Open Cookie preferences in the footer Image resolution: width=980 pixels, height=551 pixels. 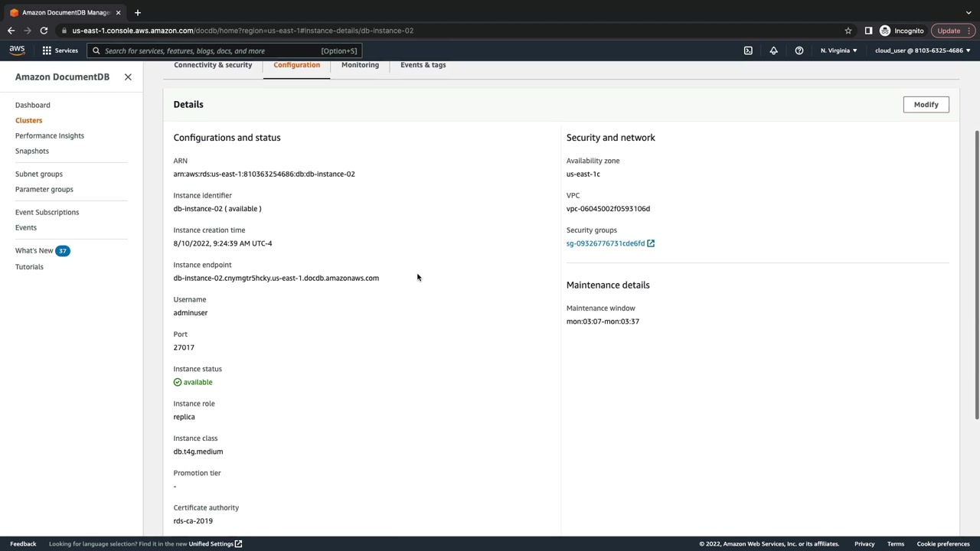pos(943,544)
